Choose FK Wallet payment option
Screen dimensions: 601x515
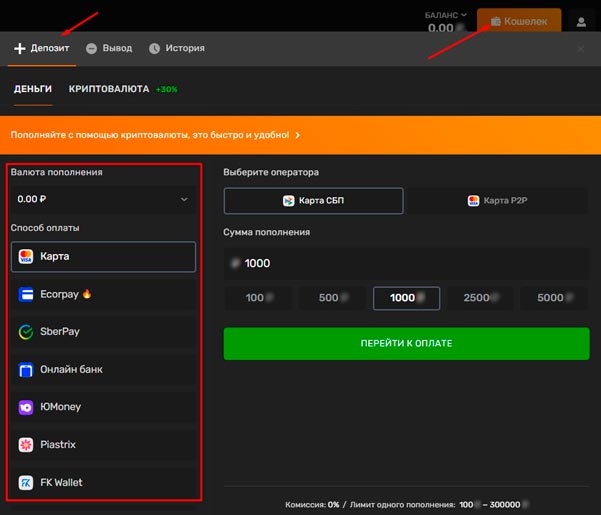(103, 482)
